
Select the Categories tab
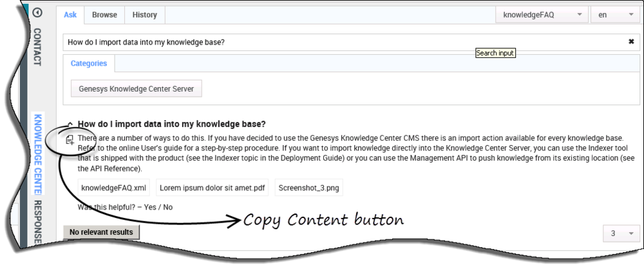click(x=89, y=63)
